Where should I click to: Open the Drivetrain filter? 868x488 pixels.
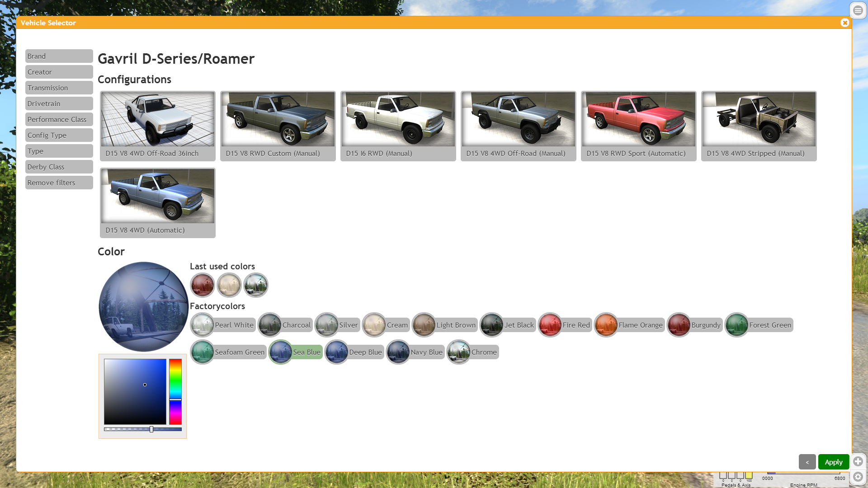pos(59,103)
